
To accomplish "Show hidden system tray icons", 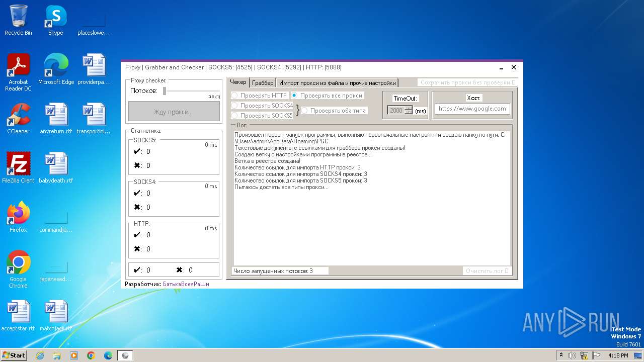I will (561, 355).
